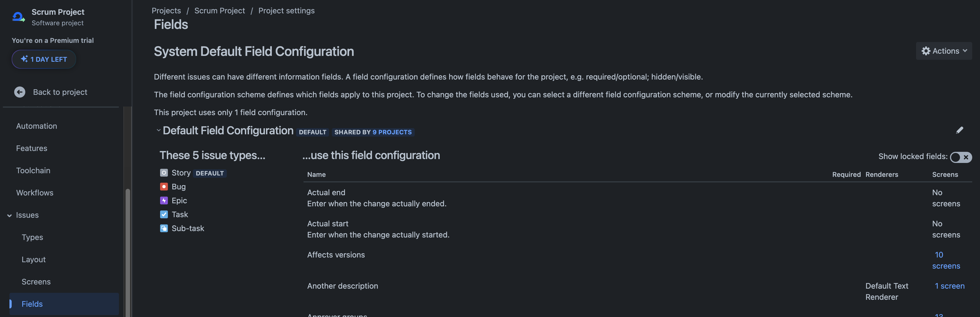Click the Task issue type icon
This screenshot has height=317, width=980.
click(164, 214)
